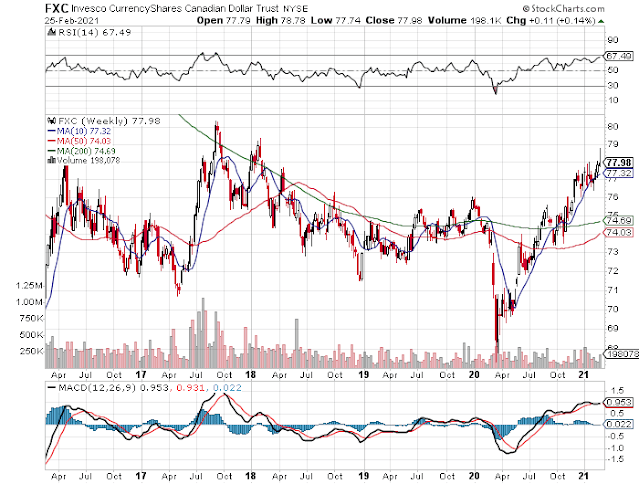Image resolution: width=639 pixels, height=484 pixels.
Task: Click the MACD(12,26,9) indicator label
Action: pyautogui.click(x=97, y=387)
